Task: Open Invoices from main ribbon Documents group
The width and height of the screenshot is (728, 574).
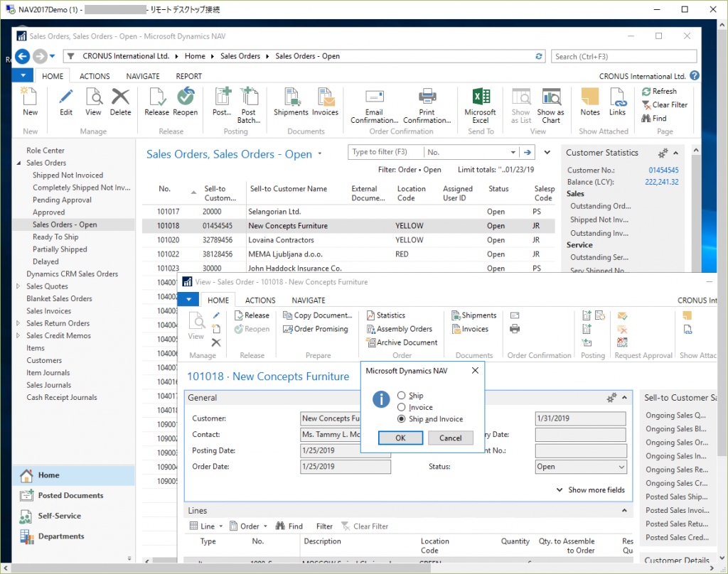Action: [x=325, y=101]
